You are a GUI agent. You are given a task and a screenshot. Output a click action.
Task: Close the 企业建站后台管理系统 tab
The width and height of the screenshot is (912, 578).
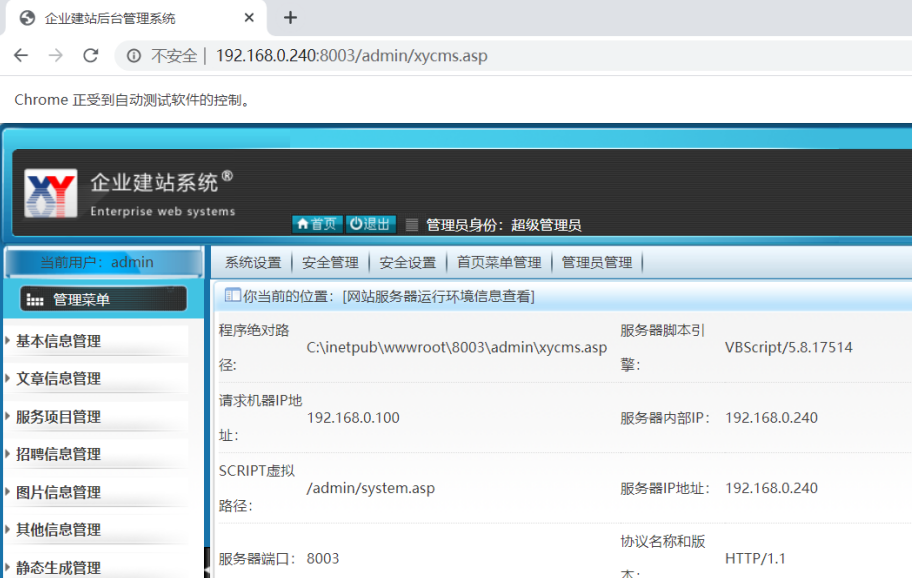point(249,18)
